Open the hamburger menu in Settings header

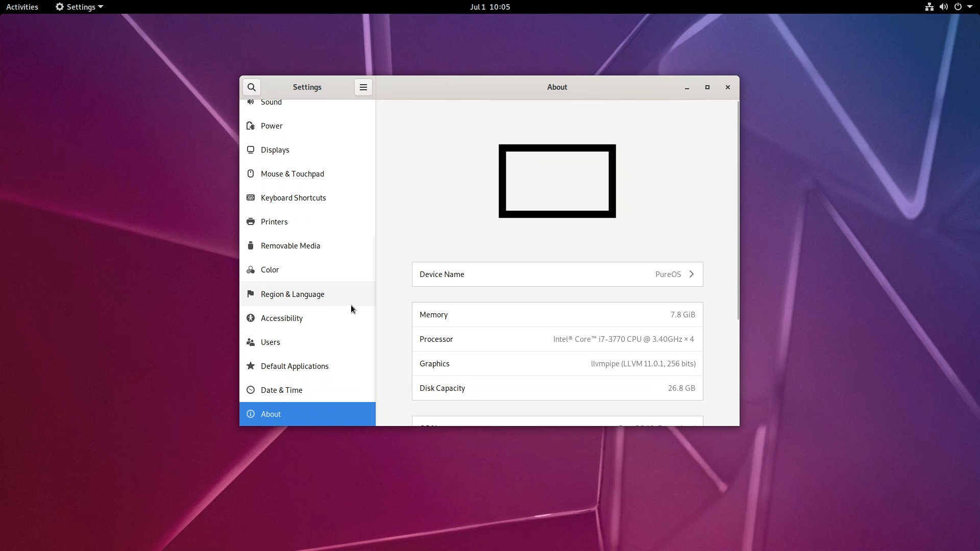coord(363,87)
